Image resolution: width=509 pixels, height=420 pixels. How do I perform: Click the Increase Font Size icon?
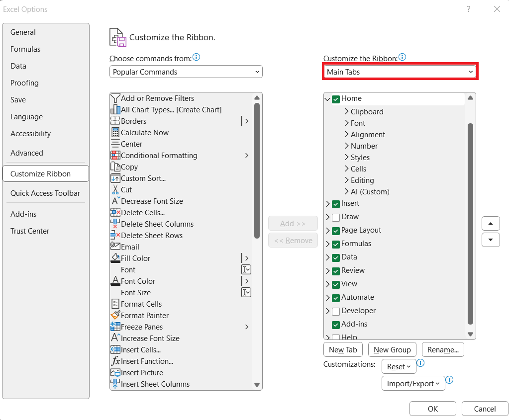coord(116,337)
